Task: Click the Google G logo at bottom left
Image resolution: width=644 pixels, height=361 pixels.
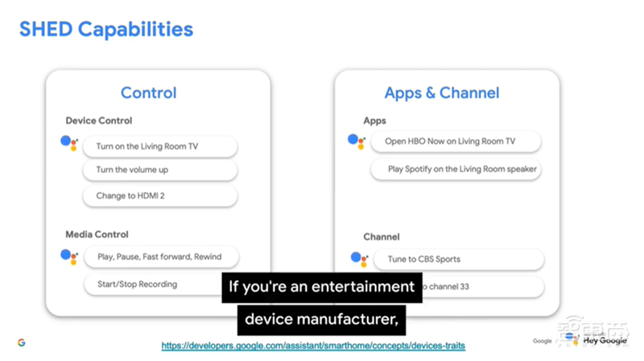Action: (21, 343)
